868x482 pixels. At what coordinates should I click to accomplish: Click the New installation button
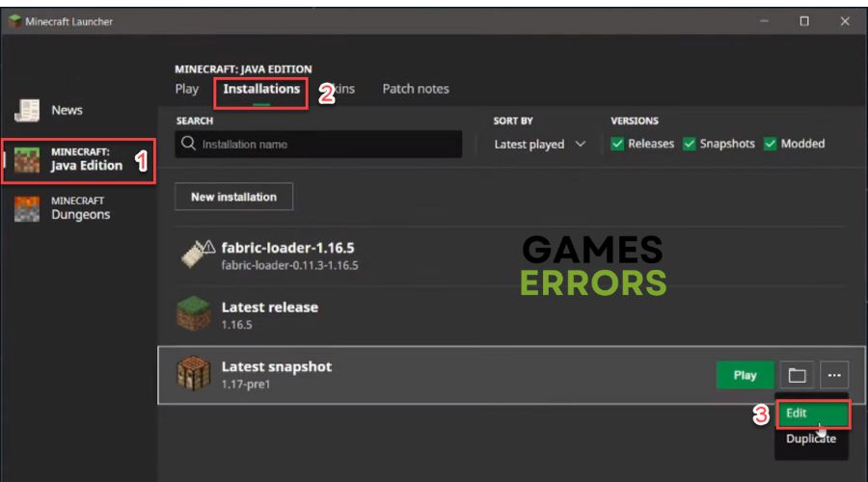[x=233, y=197]
